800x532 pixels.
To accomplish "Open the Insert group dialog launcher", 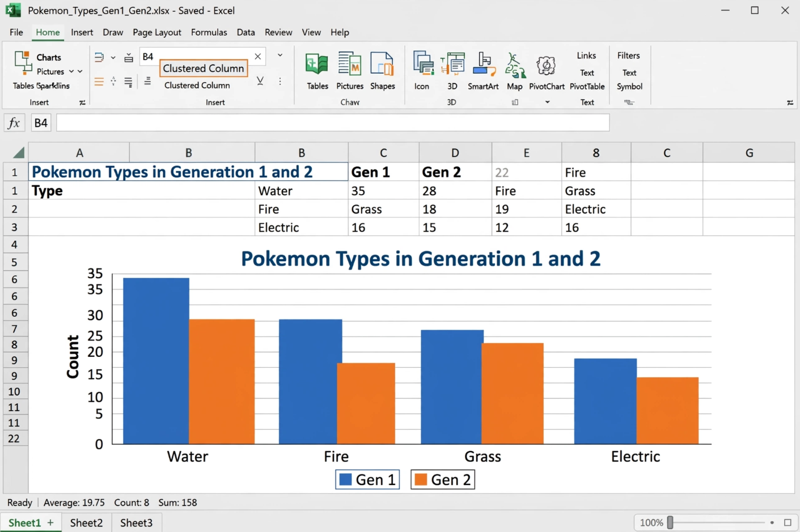I will 82,103.
